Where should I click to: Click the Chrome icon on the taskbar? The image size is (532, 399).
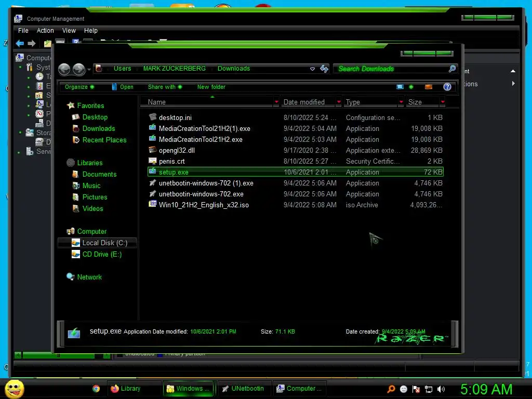96,389
